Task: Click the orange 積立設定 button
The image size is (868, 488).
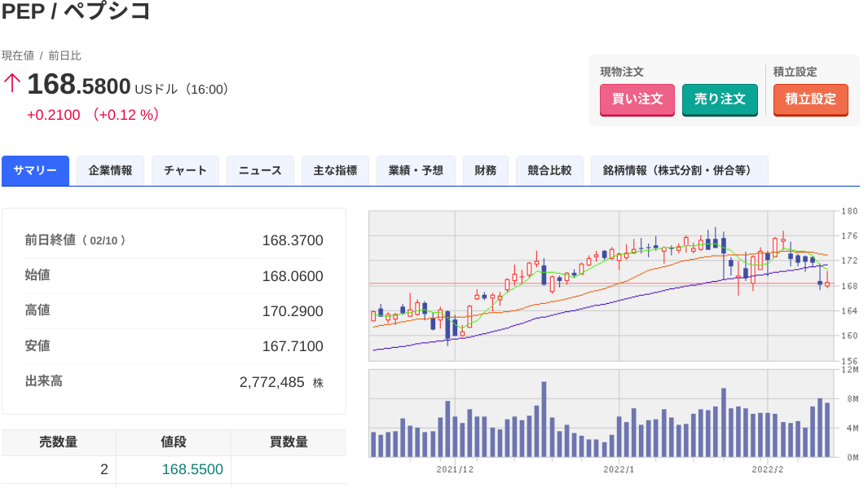Action: 810,99
